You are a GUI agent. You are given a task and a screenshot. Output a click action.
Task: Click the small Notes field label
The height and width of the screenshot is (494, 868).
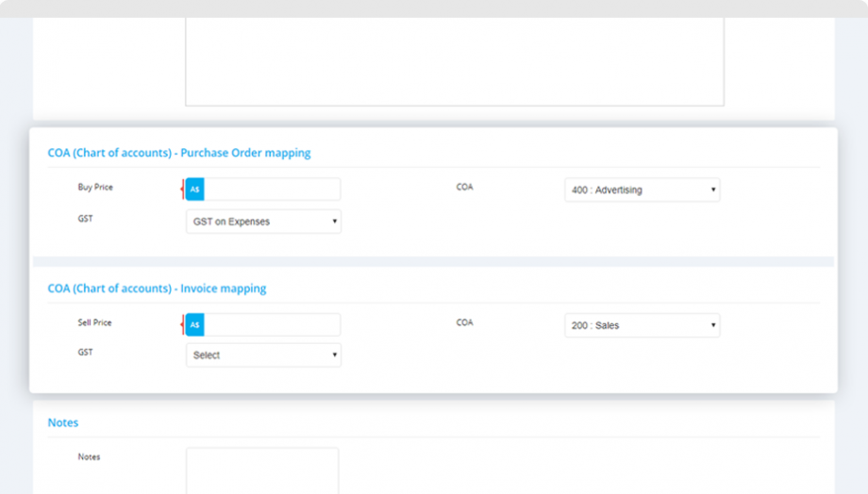click(89, 457)
